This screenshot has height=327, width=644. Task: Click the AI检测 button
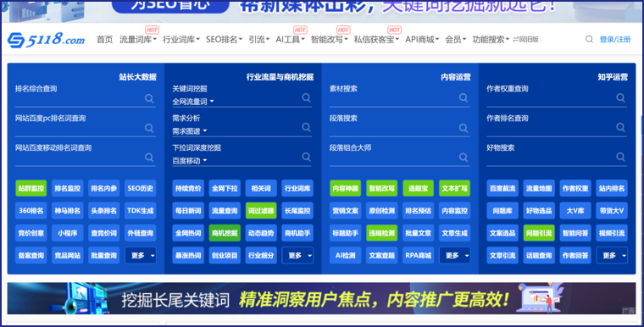pyautogui.click(x=346, y=256)
